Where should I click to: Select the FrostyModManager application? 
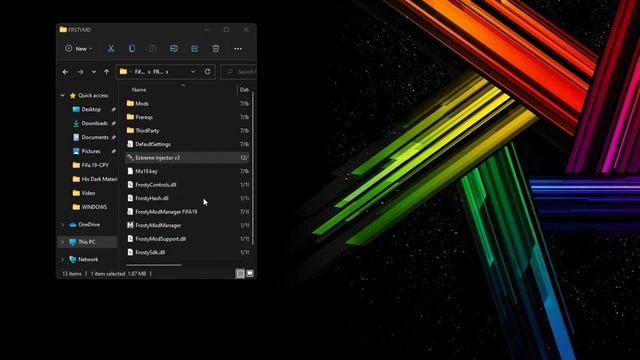(158, 225)
